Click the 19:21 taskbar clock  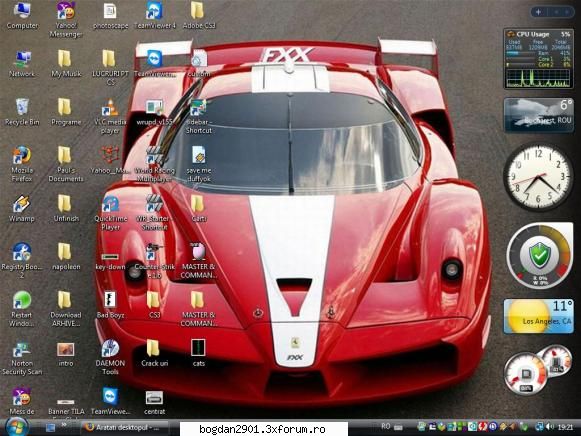point(565,427)
